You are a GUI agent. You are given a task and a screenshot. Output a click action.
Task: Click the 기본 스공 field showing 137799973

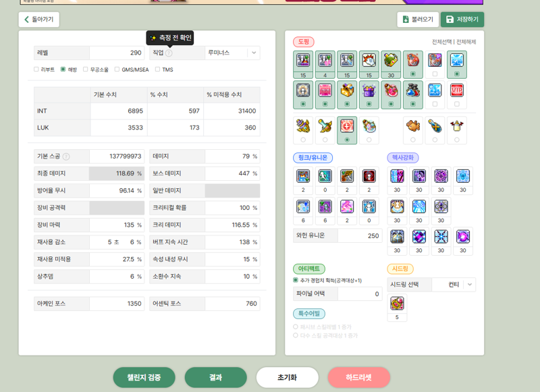pyautogui.click(x=117, y=157)
